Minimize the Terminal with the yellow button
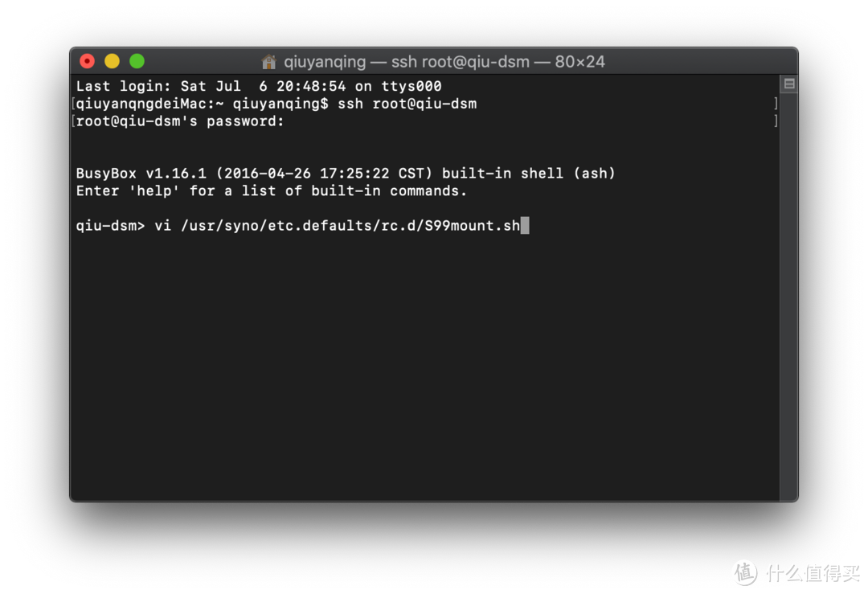 [x=113, y=61]
